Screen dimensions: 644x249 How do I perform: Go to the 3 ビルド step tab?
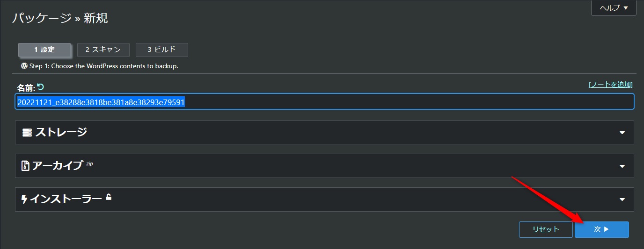click(161, 50)
